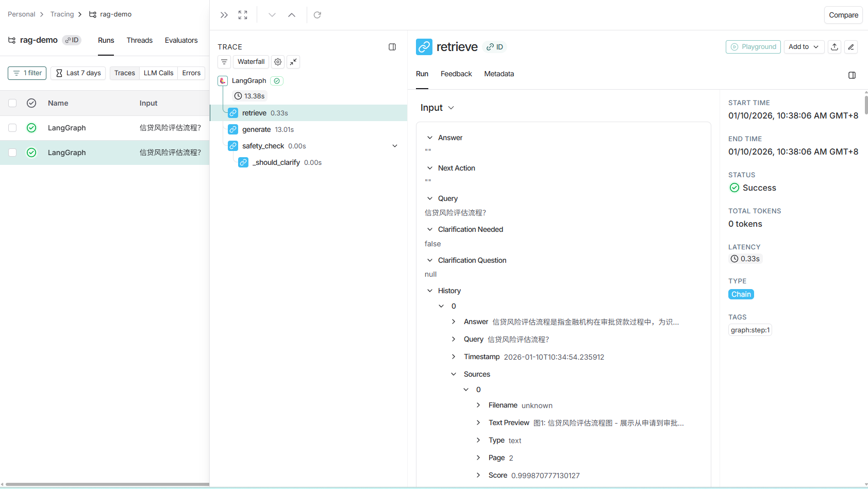The image size is (868, 489).
Task: Copy the retrieve run ID
Action: [495, 47]
